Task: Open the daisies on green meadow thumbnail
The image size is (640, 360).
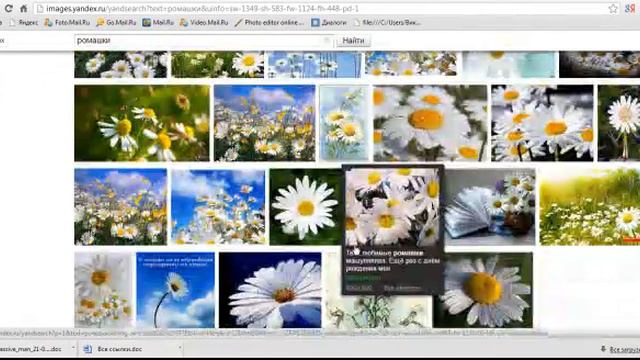Action: tap(142, 123)
